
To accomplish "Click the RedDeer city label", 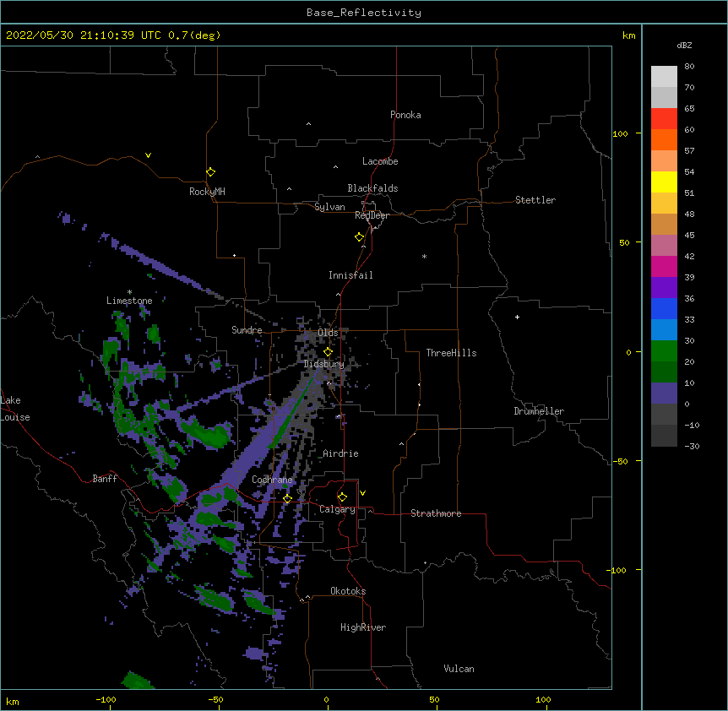I will click(372, 215).
